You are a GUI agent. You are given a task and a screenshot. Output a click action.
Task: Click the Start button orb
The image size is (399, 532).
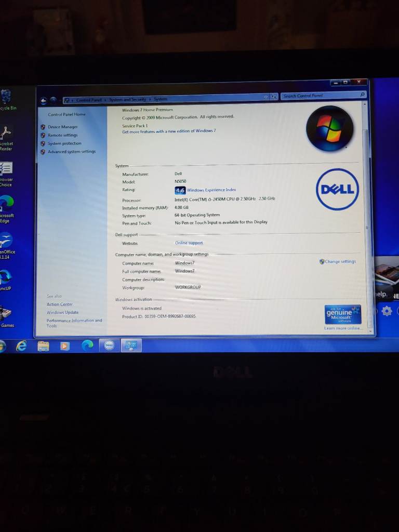[x=2, y=347]
